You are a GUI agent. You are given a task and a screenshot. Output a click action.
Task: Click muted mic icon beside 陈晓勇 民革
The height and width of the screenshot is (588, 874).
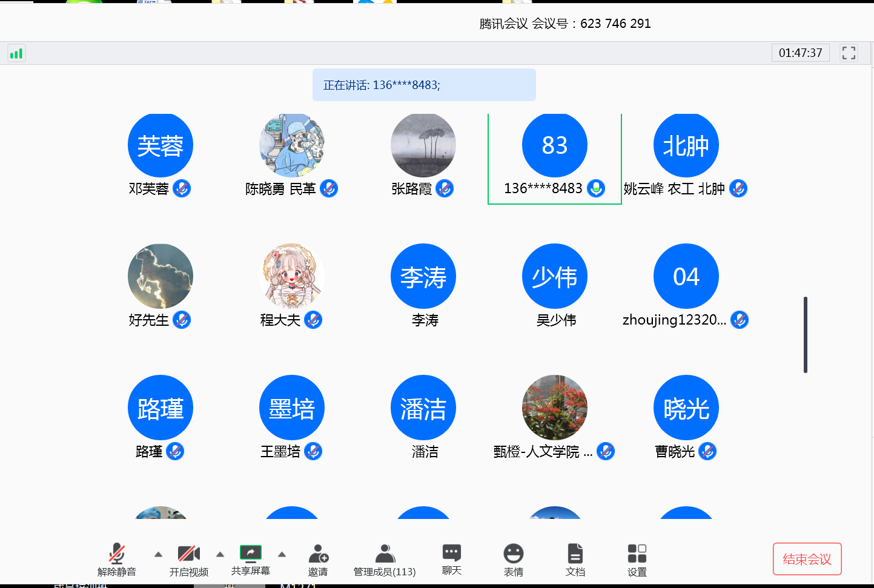tap(329, 188)
